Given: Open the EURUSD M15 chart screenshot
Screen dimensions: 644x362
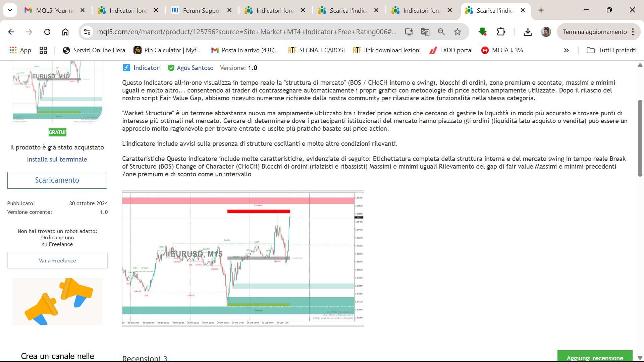Looking at the screenshot, I should [243, 258].
